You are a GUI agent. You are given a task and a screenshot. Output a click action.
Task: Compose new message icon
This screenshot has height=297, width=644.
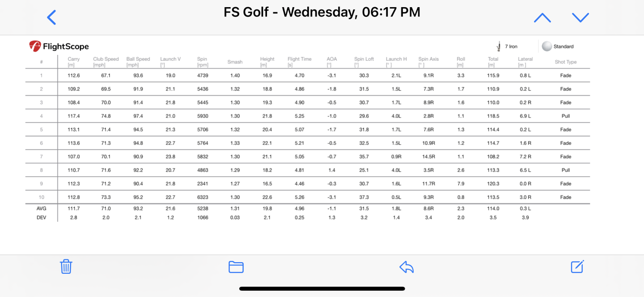[x=577, y=266]
